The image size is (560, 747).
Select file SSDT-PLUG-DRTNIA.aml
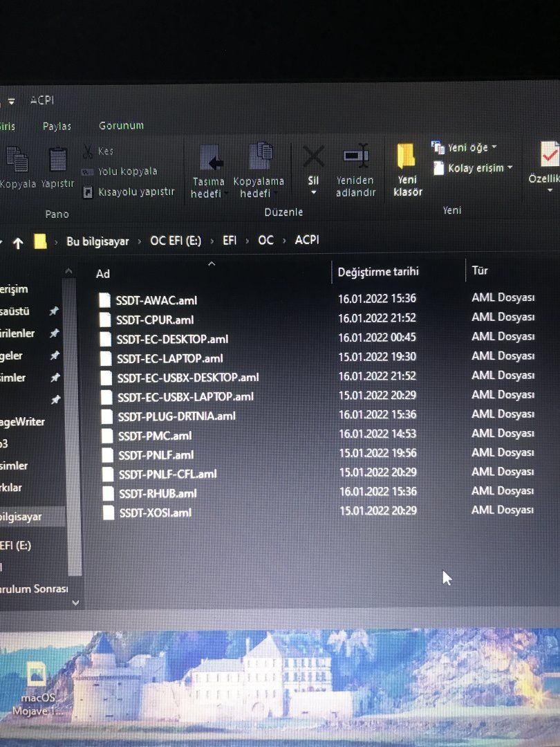[x=177, y=416]
